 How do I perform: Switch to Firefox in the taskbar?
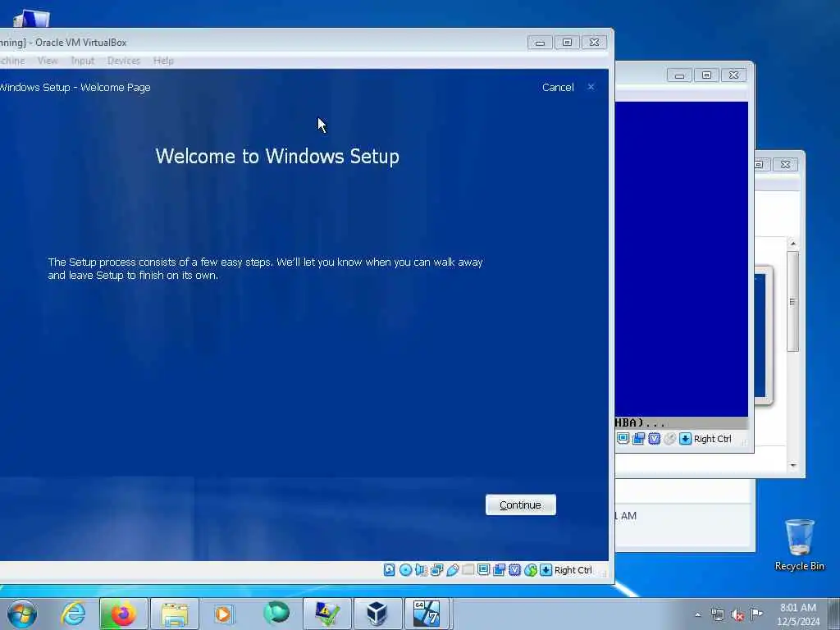123,614
